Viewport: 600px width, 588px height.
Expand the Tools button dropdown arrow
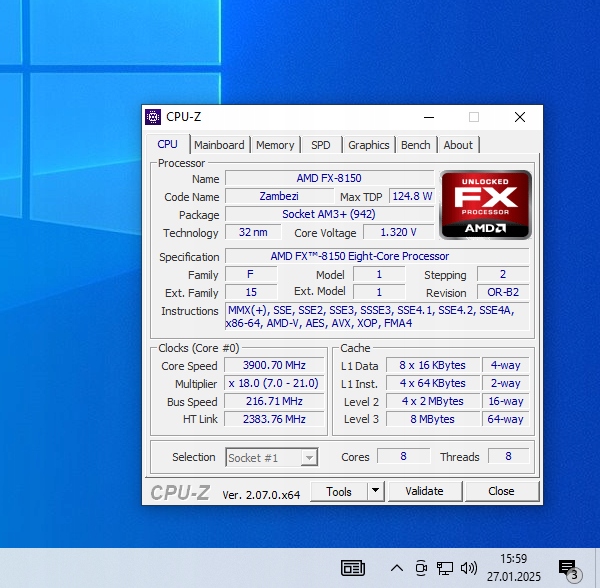tap(375, 491)
